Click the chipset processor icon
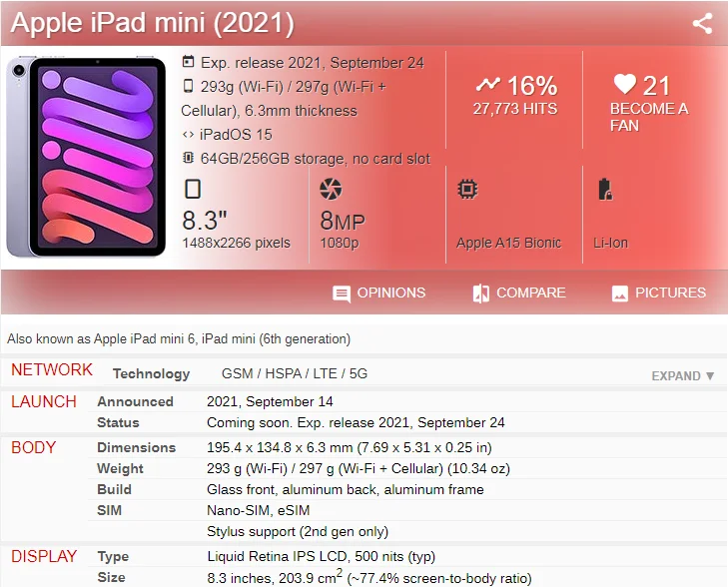The image size is (728, 587). coord(467,189)
